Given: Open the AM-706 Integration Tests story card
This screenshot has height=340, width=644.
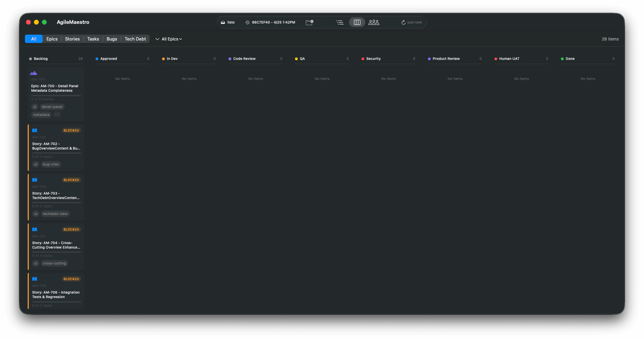Looking at the screenshot, I should click(56, 291).
